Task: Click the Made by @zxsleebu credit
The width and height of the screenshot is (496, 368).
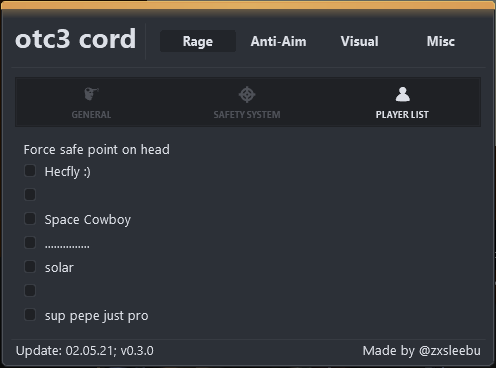Action: click(422, 351)
